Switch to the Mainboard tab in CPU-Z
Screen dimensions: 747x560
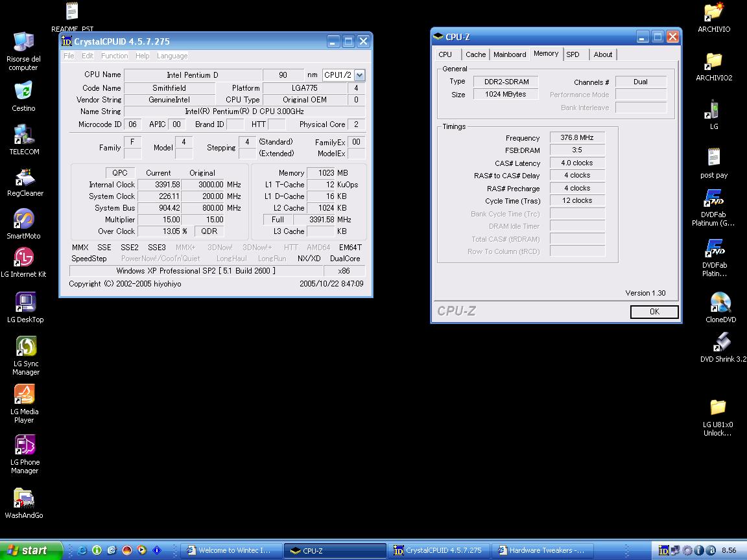tap(510, 54)
